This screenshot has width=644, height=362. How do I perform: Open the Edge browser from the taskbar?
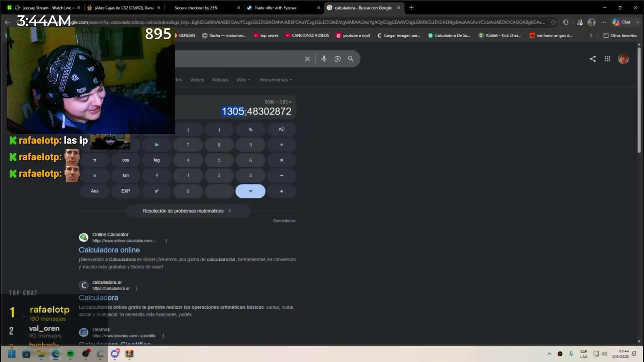pos(56,354)
